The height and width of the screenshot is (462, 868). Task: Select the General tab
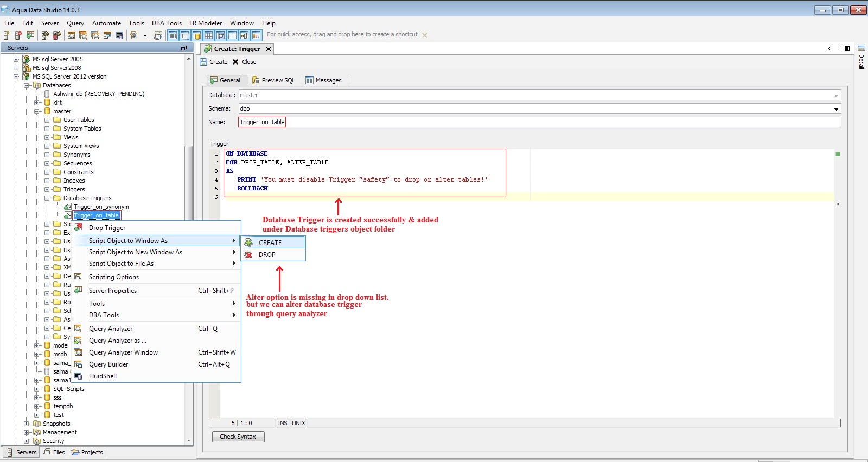point(226,80)
